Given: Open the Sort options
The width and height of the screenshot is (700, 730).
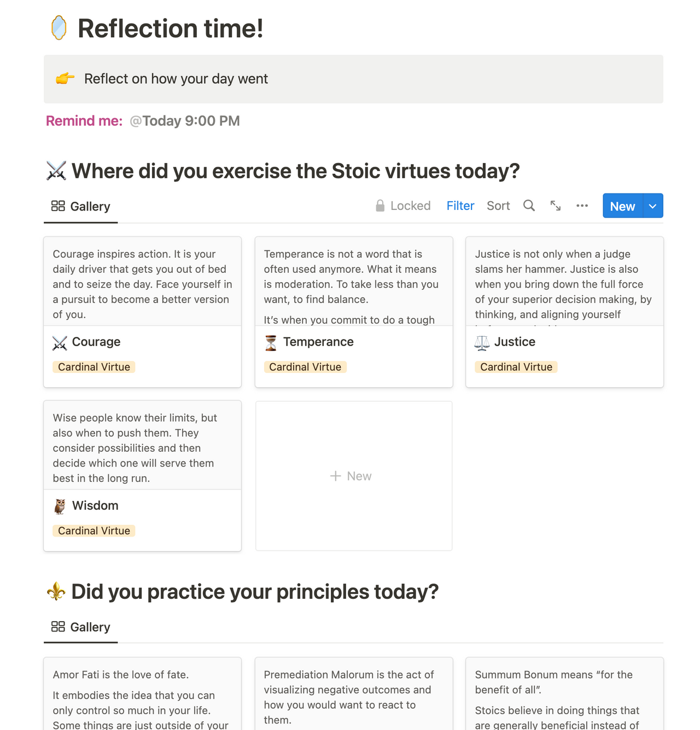Looking at the screenshot, I should 498,206.
